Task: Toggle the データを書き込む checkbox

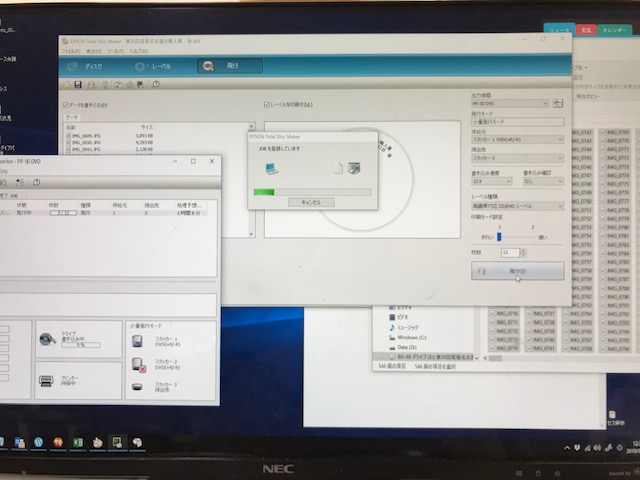Action: click(65, 105)
